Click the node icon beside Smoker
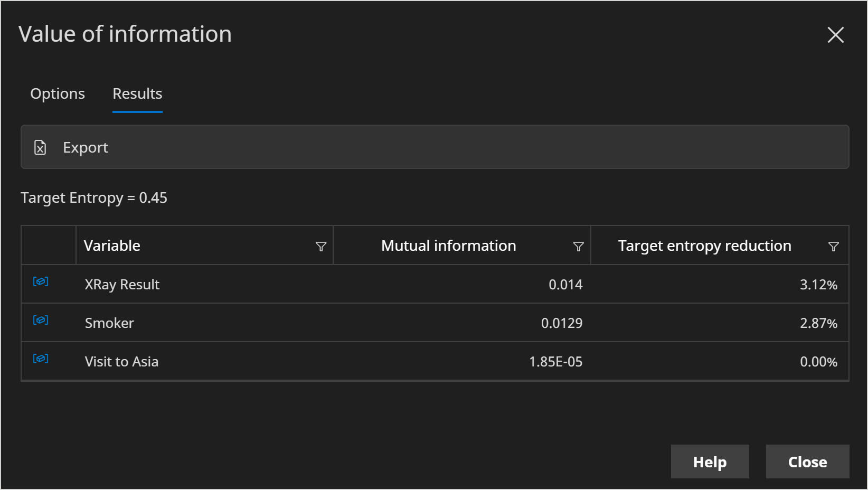The image size is (868, 490). pyautogui.click(x=41, y=320)
